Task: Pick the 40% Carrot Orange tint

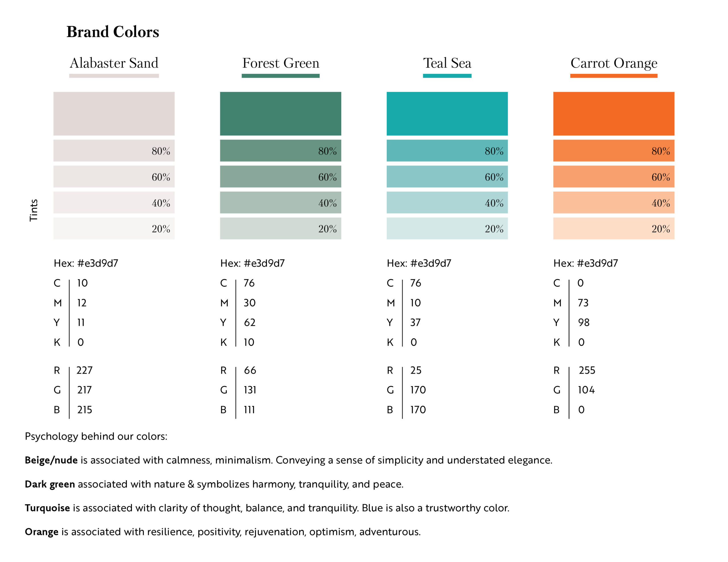Action: pos(614,203)
